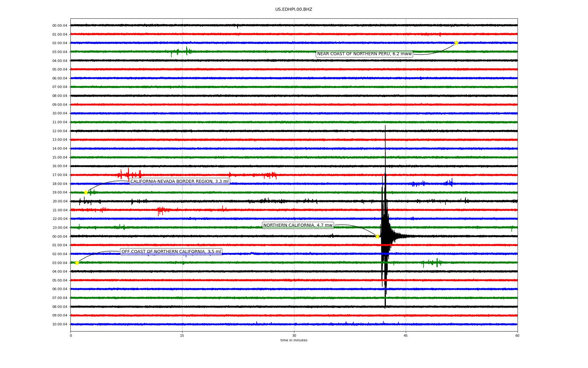
Task: Select Off Coast of Northern California label
Action: coord(171,252)
